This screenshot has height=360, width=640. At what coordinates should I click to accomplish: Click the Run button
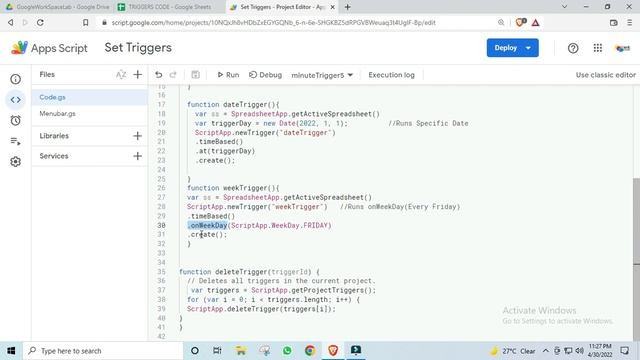point(228,75)
